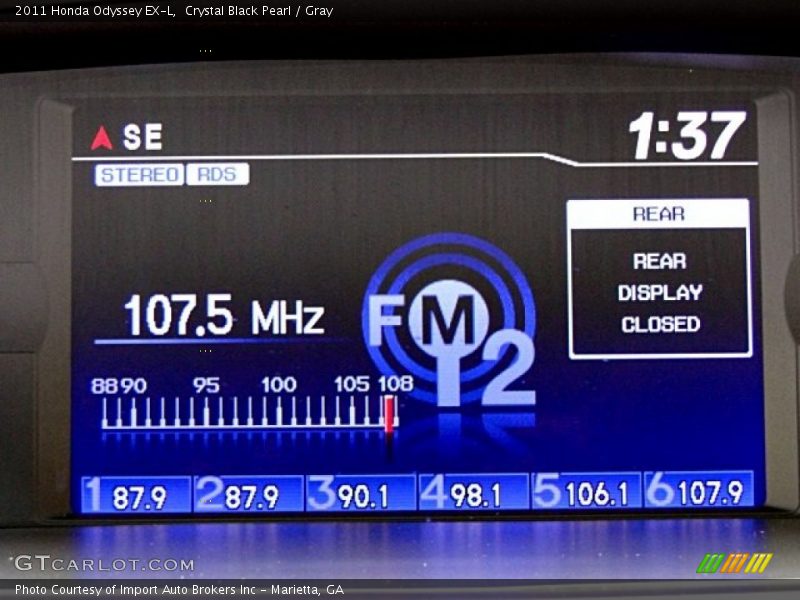Image resolution: width=800 pixels, height=600 pixels.
Task: Click the REAR panel header
Action: [x=658, y=214]
